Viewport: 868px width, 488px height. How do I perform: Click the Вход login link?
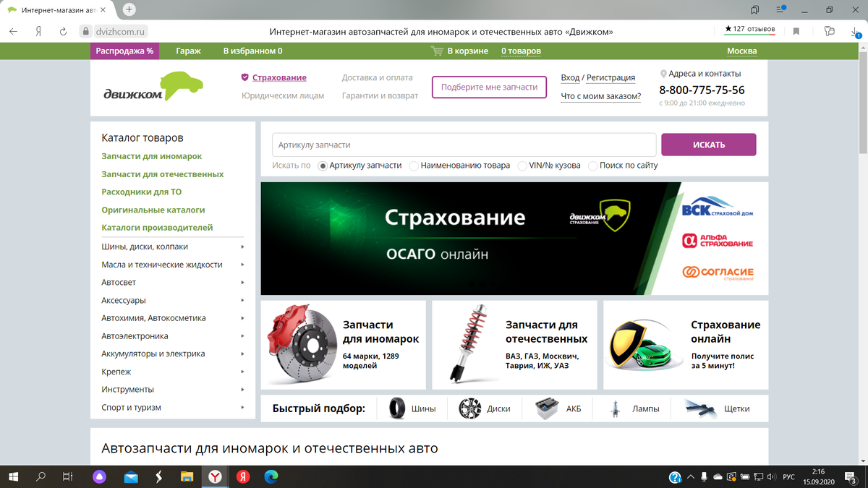point(570,77)
